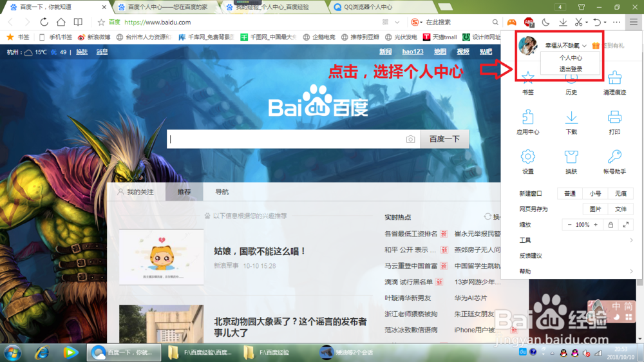Click the user avatar in the menu
This screenshot has width=644, height=362.
point(528,45)
